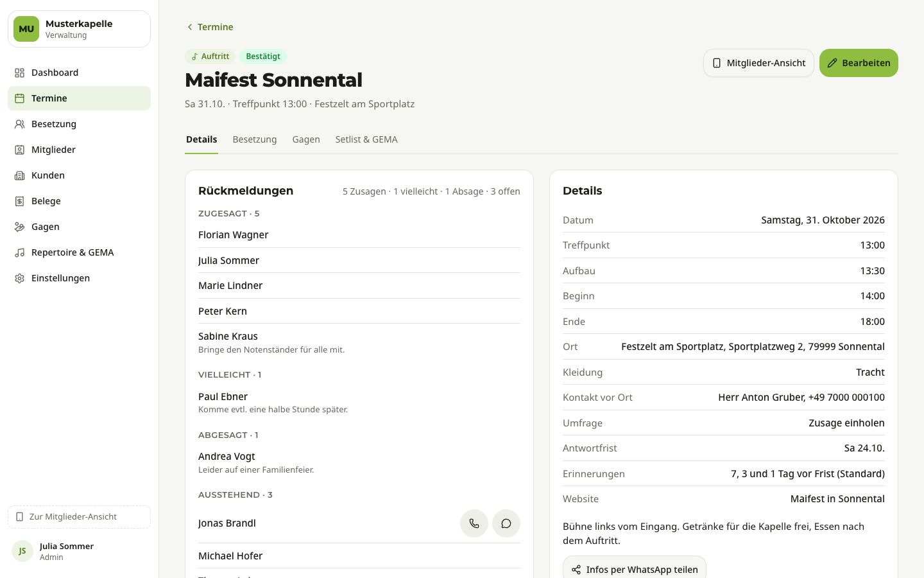Click the Einstellungen gear icon

pyautogui.click(x=20, y=278)
